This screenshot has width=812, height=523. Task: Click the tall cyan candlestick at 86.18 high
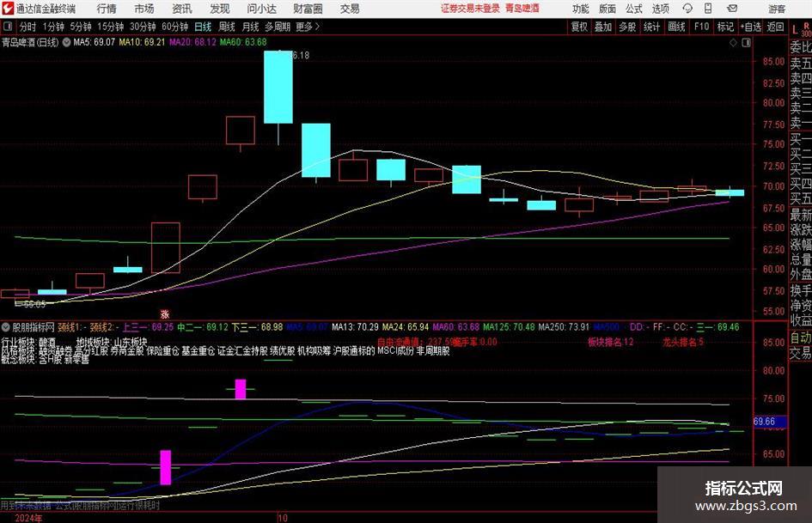coord(278,87)
